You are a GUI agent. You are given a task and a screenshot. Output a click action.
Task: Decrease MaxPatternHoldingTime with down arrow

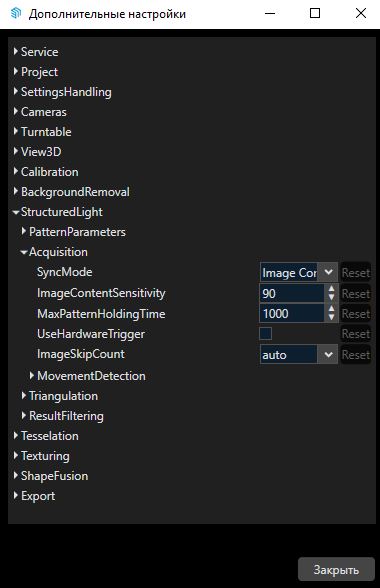coord(331,318)
